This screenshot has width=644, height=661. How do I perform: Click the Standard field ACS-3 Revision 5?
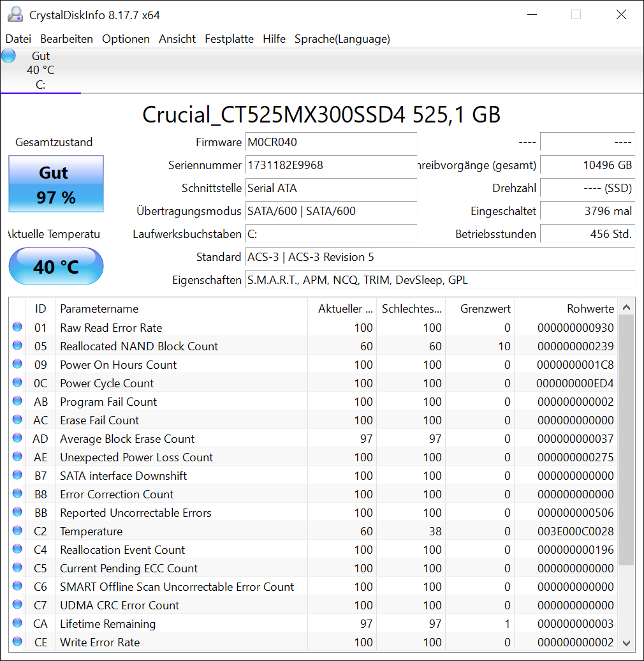tap(440, 256)
